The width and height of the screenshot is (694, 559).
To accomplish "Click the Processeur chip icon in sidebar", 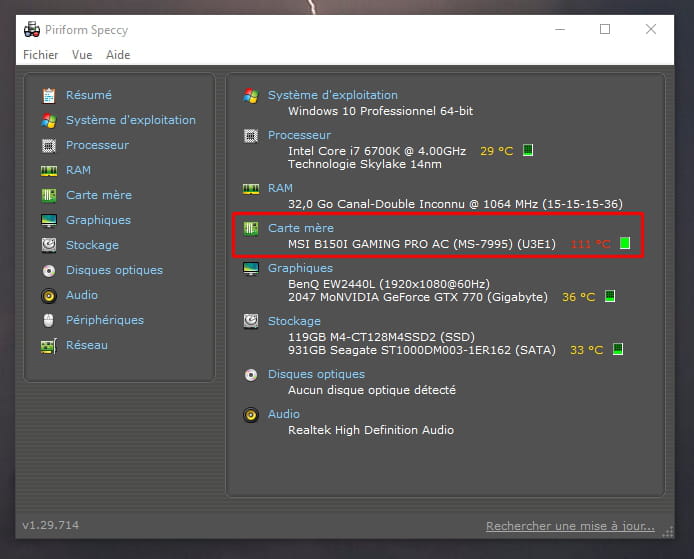I will click(x=48, y=146).
